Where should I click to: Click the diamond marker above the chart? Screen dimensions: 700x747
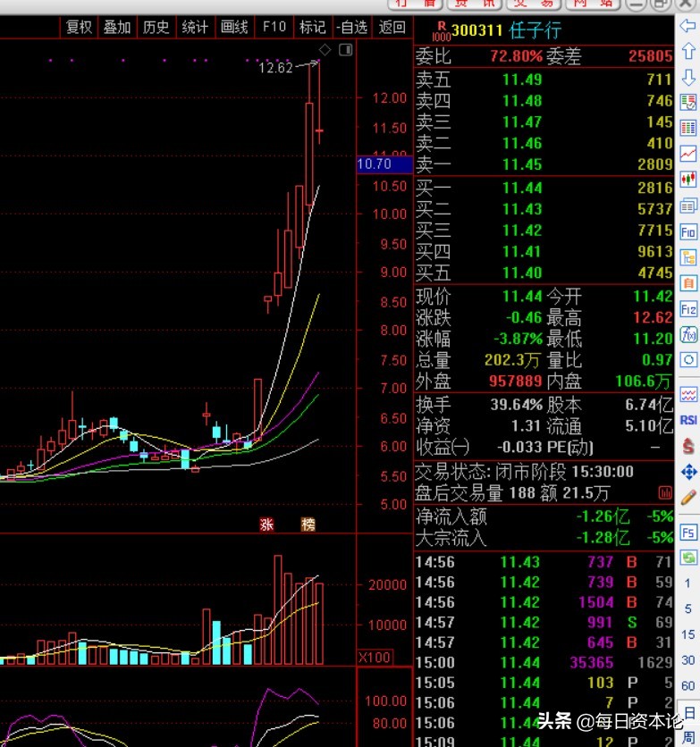325,50
